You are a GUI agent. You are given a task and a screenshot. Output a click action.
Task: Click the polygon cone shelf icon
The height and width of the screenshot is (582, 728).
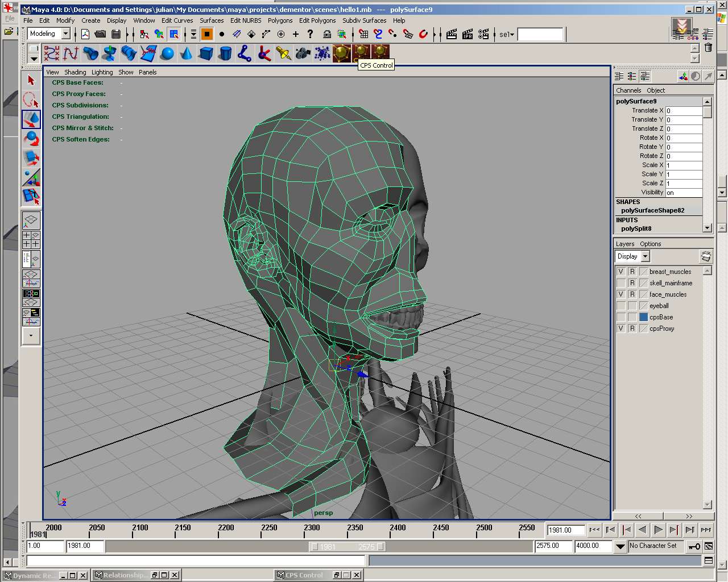[x=187, y=54]
